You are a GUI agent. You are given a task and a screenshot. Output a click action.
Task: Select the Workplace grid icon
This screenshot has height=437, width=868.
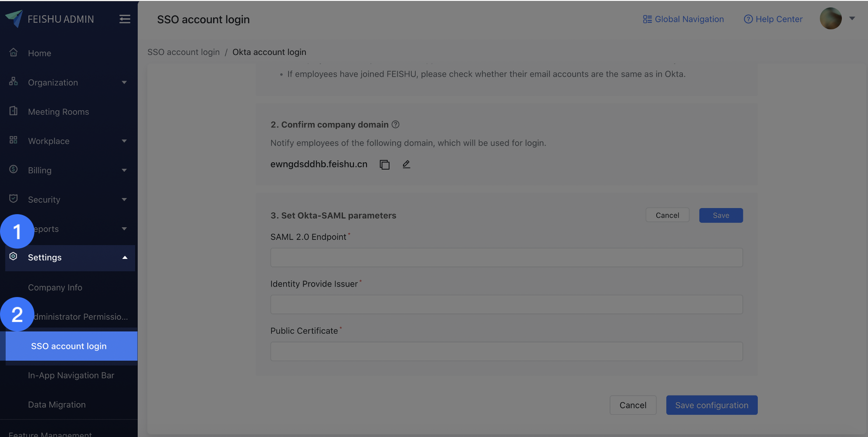pos(14,140)
